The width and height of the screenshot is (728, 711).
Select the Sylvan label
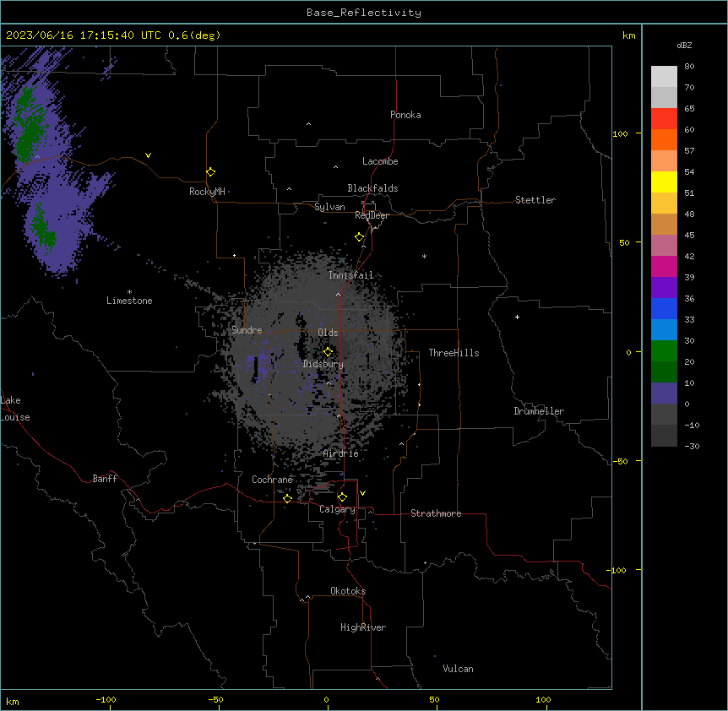click(329, 207)
